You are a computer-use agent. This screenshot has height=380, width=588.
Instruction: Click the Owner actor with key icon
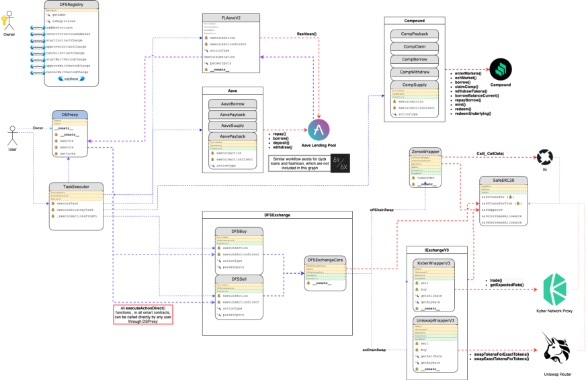coord(8,21)
